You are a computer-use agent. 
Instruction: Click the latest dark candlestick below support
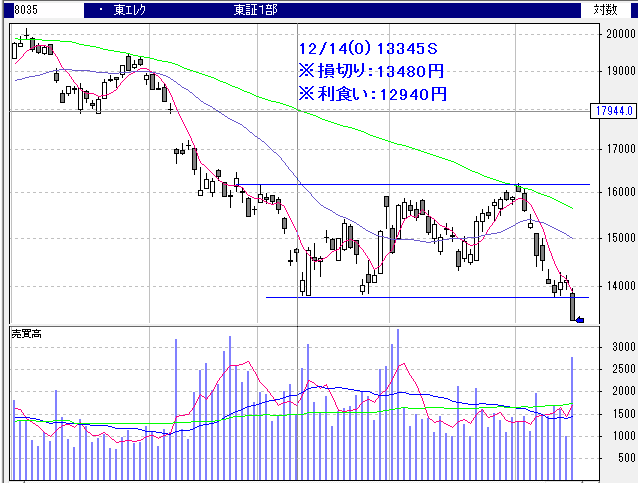(x=573, y=307)
